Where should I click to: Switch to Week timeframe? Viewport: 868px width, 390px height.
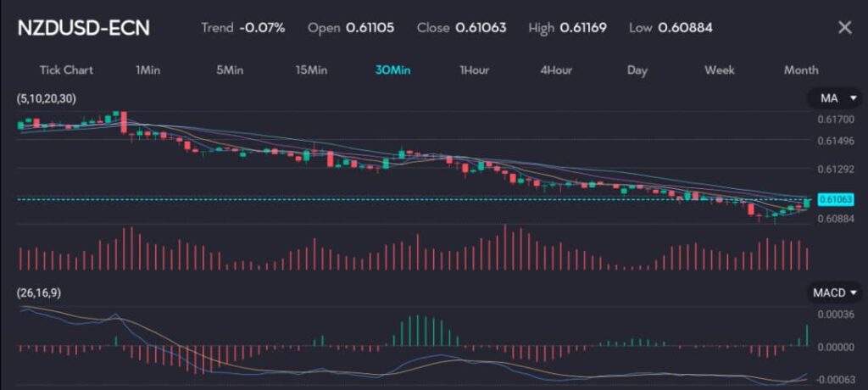719,70
